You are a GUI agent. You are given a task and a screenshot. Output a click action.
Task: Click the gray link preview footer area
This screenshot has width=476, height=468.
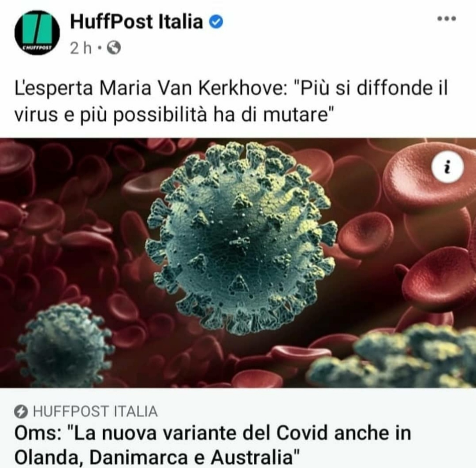238,428
